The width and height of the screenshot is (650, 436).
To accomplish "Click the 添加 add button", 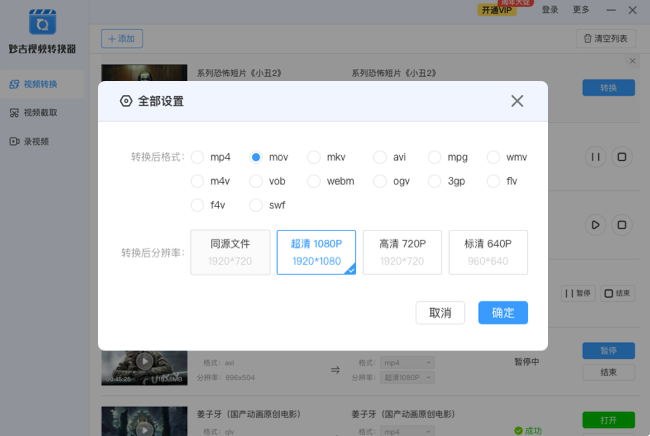I will tap(122, 39).
